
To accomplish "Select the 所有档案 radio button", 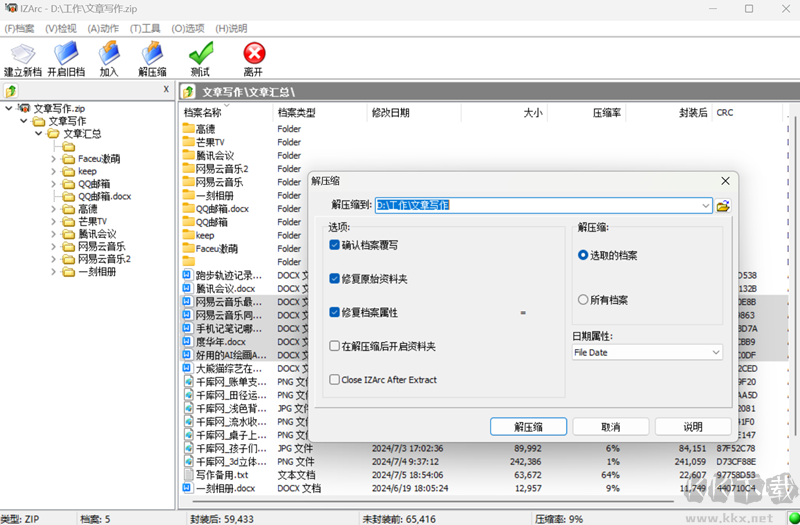I will 583,299.
